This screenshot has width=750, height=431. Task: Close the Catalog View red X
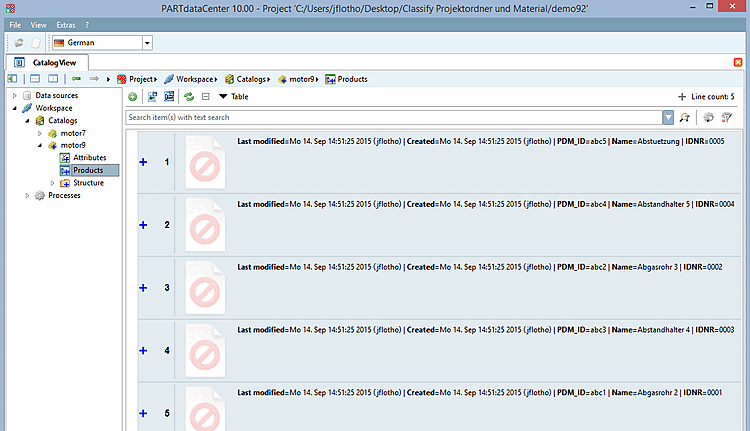[x=738, y=63]
